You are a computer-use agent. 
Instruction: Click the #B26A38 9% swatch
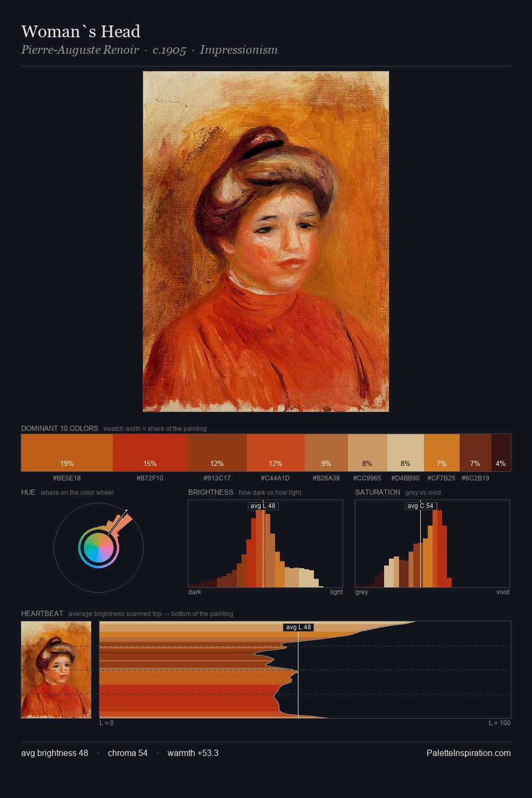(326, 453)
